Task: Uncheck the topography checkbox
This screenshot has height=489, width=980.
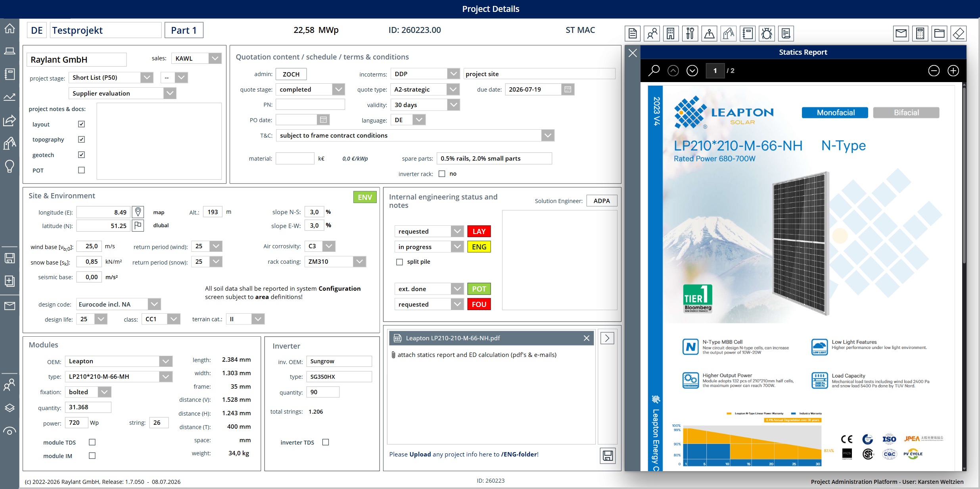Action: [x=81, y=139]
